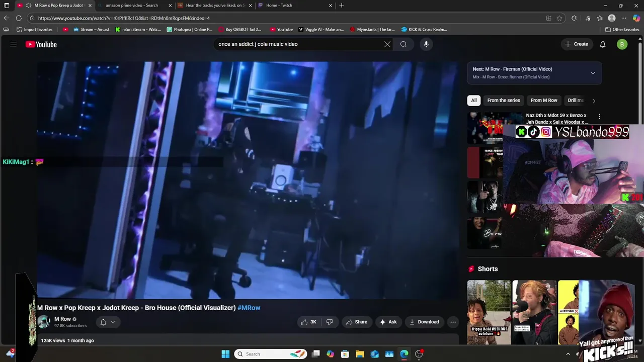Open Buy OBSBOT Tail 2 bookmark
The width and height of the screenshot is (644, 362).
(x=239, y=29)
